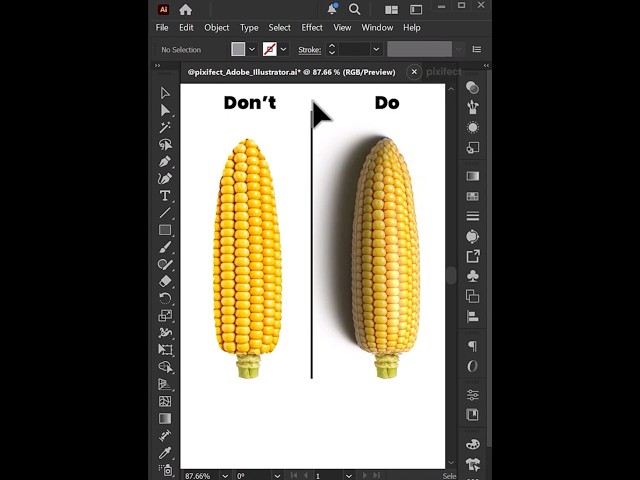Open the zoom level dropdown
The width and height of the screenshot is (640, 480).
(x=225, y=476)
